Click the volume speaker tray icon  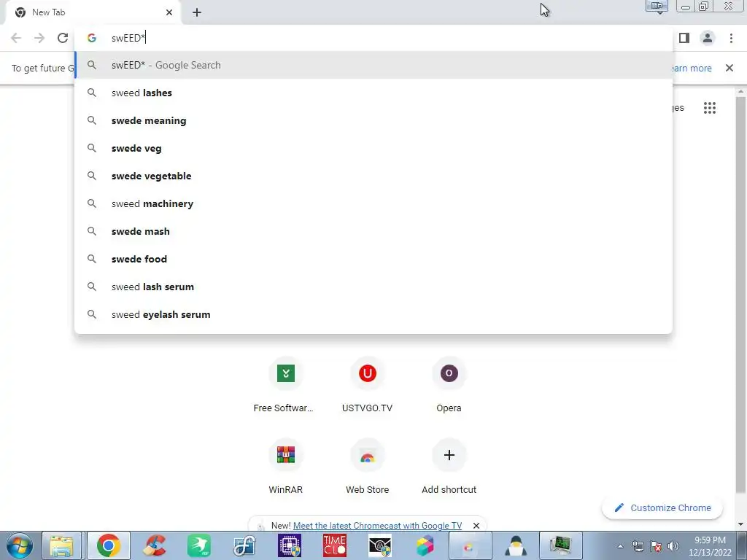pyautogui.click(x=673, y=546)
